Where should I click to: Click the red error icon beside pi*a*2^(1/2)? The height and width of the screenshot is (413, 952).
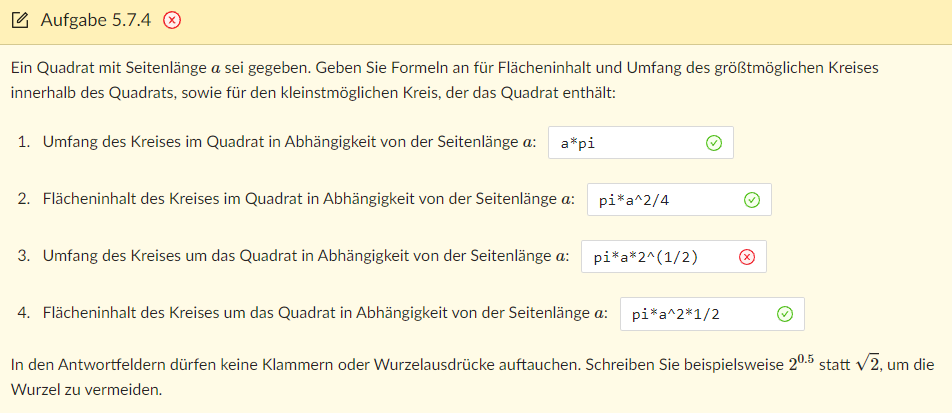pos(746,257)
